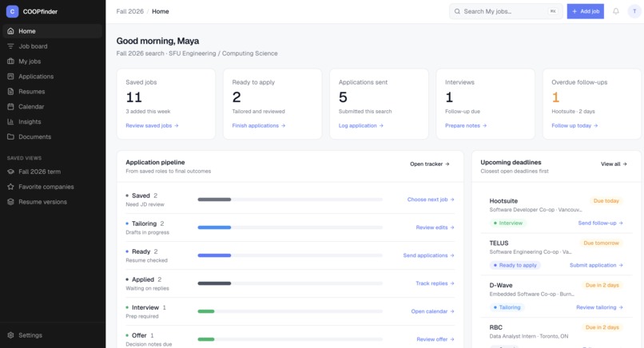The image size is (644, 348).
Task: Click the Home house icon in sidebar
Action: tap(10, 31)
